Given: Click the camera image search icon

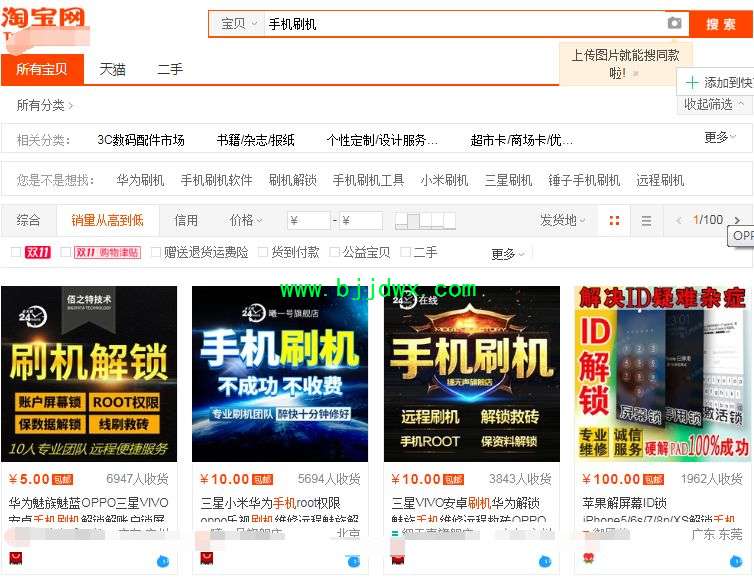Looking at the screenshot, I should tap(674, 23).
